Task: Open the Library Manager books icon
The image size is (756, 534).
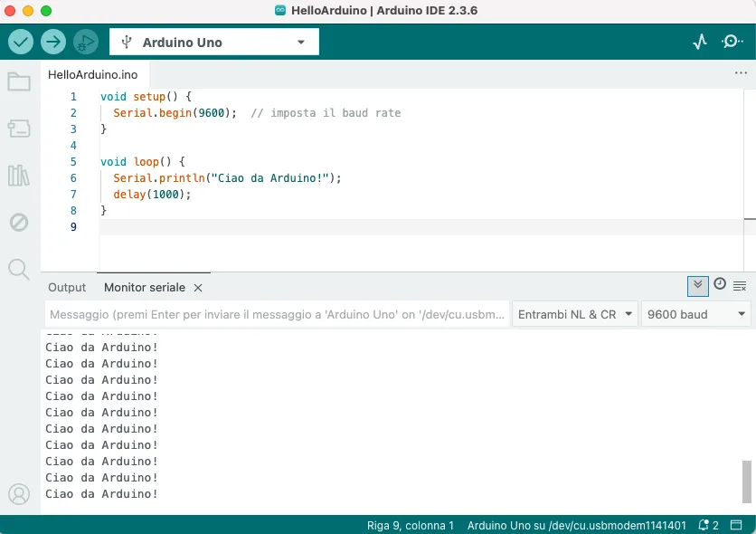Action: [19, 175]
